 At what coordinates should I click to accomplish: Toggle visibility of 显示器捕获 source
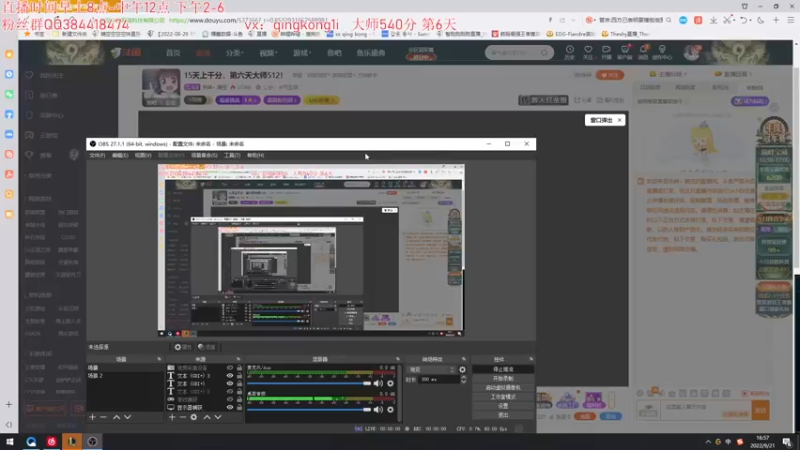pyautogui.click(x=230, y=408)
